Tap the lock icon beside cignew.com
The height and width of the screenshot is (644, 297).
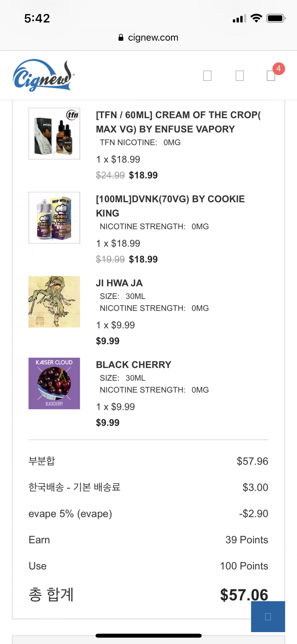[121, 38]
